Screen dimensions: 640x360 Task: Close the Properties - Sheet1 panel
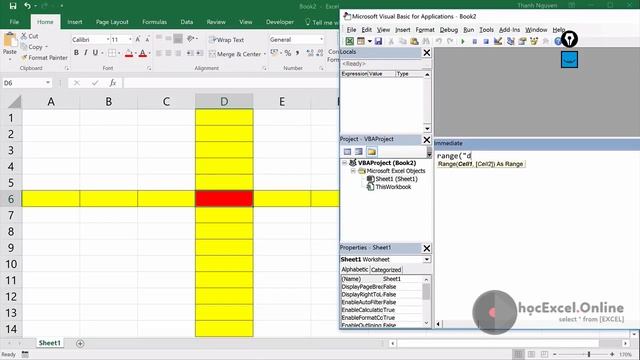coord(427,248)
